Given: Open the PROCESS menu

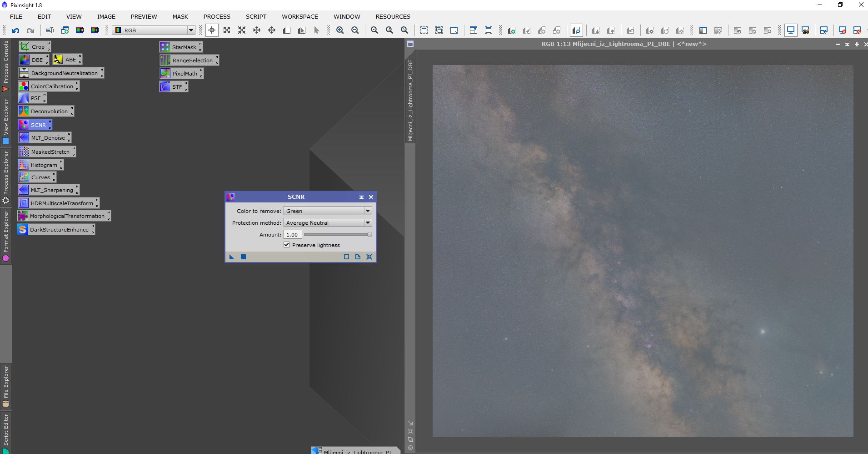Looking at the screenshot, I should [x=217, y=16].
